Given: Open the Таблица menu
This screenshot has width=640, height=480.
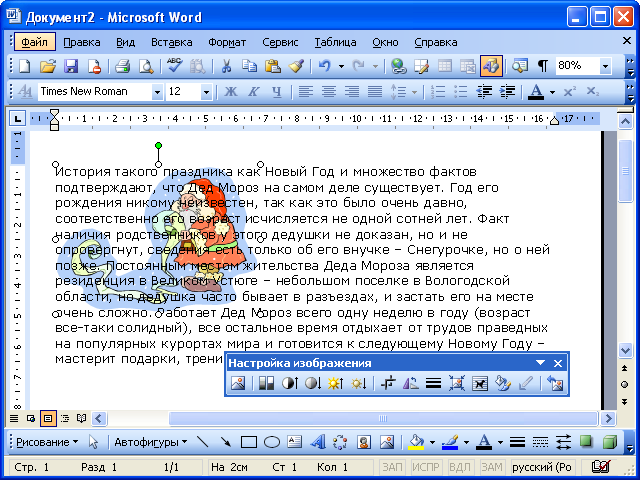Looking at the screenshot, I should pos(335,42).
